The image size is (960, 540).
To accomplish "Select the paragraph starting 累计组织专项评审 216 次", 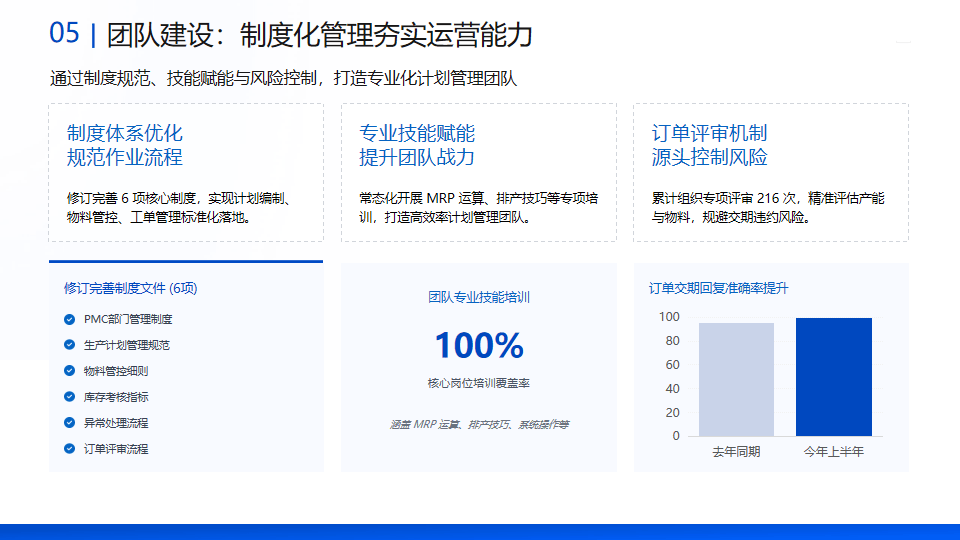I will pos(768,208).
